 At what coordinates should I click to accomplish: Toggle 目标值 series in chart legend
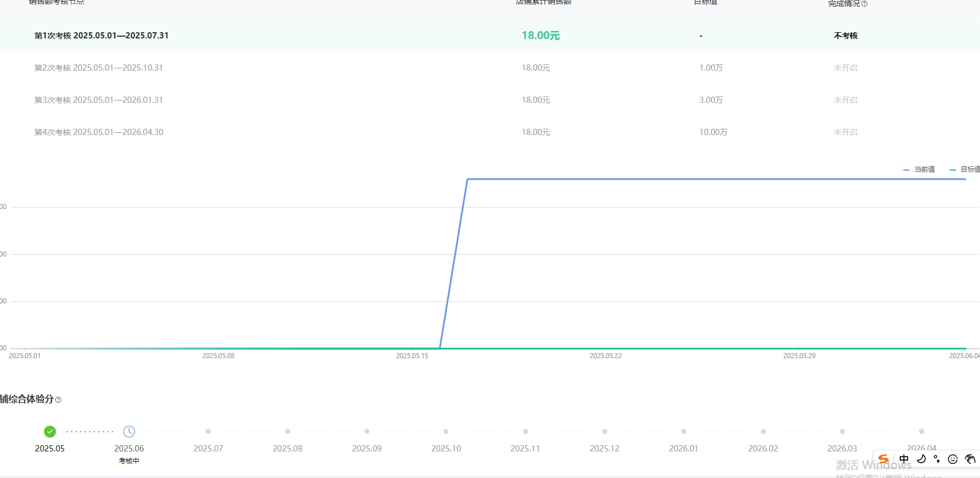pos(965,170)
